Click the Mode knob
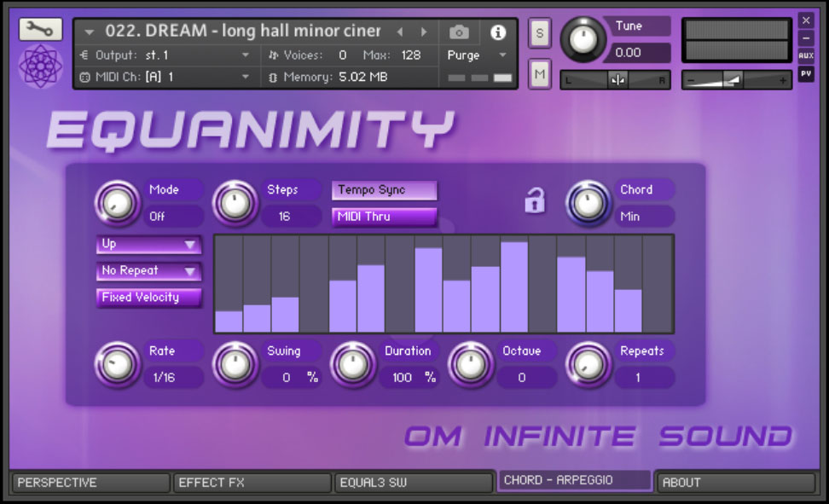829x504 pixels. click(x=118, y=204)
